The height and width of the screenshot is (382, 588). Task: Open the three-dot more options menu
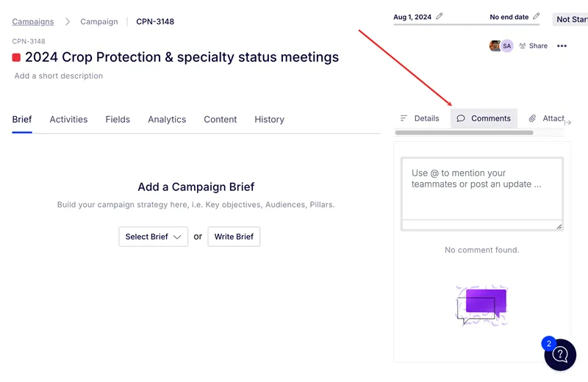(562, 46)
